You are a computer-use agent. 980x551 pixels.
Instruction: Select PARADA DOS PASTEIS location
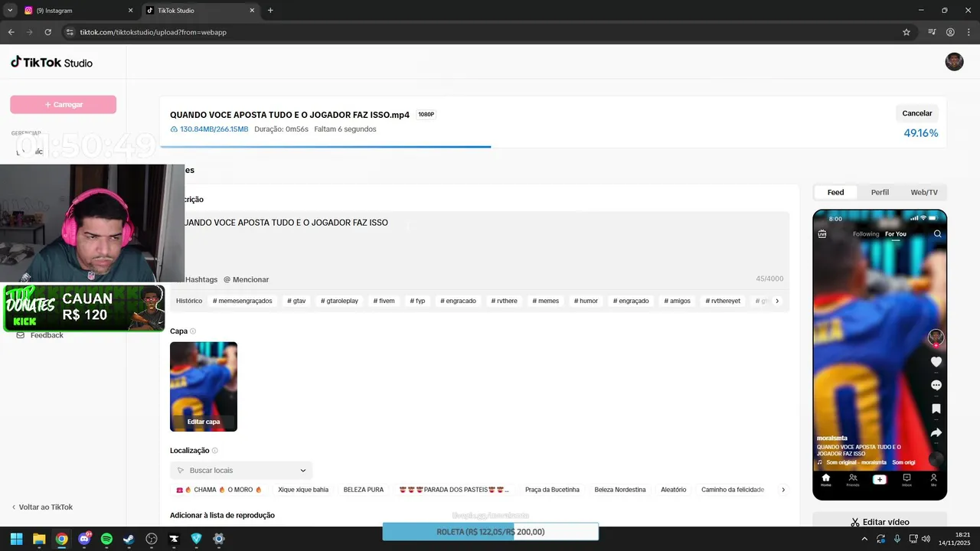(x=454, y=490)
